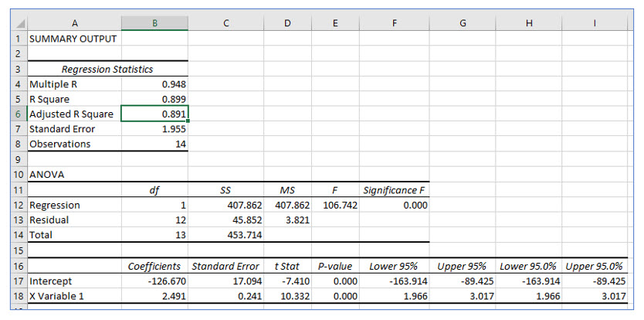This screenshot has width=644, height=320.
Task: Select the SS header cell
Action: coord(226,190)
